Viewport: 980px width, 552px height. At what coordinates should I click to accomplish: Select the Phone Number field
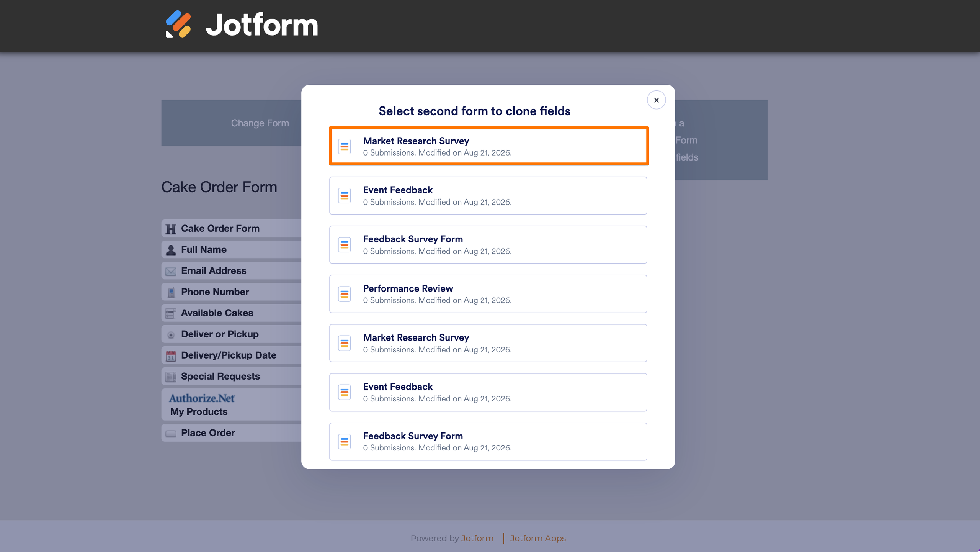coord(231,292)
